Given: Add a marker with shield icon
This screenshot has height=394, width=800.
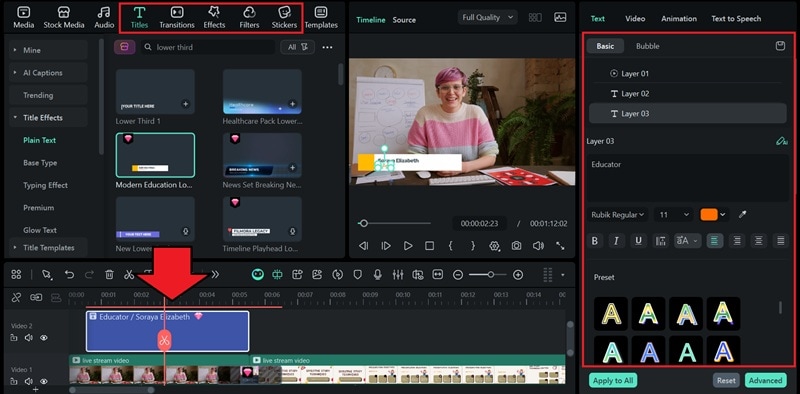Looking at the screenshot, I should [358, 275].
